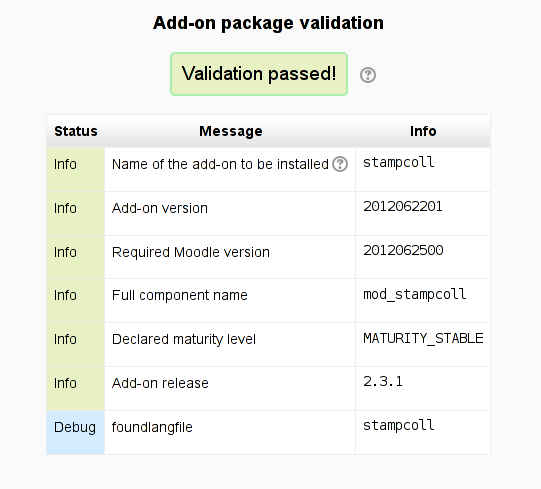Click the Message column header
The height and width of the screenshot is (489, 541).
tap(231, 131)
